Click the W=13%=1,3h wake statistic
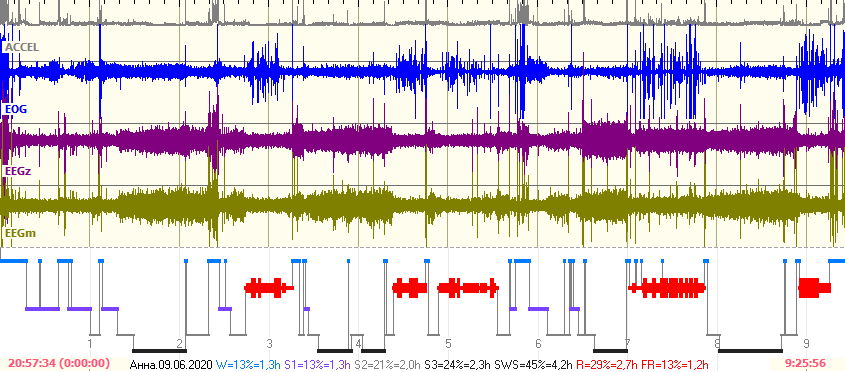Screen dimensions: 845x372 tap(248, 365)
